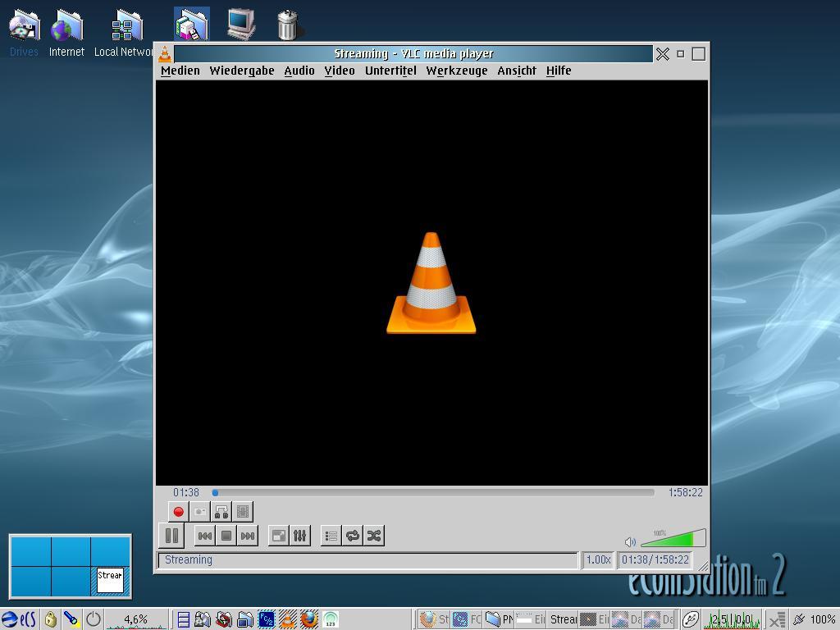Open the Ansicht menu
This screenshot has height=630, width=840.
pos(517,71)
